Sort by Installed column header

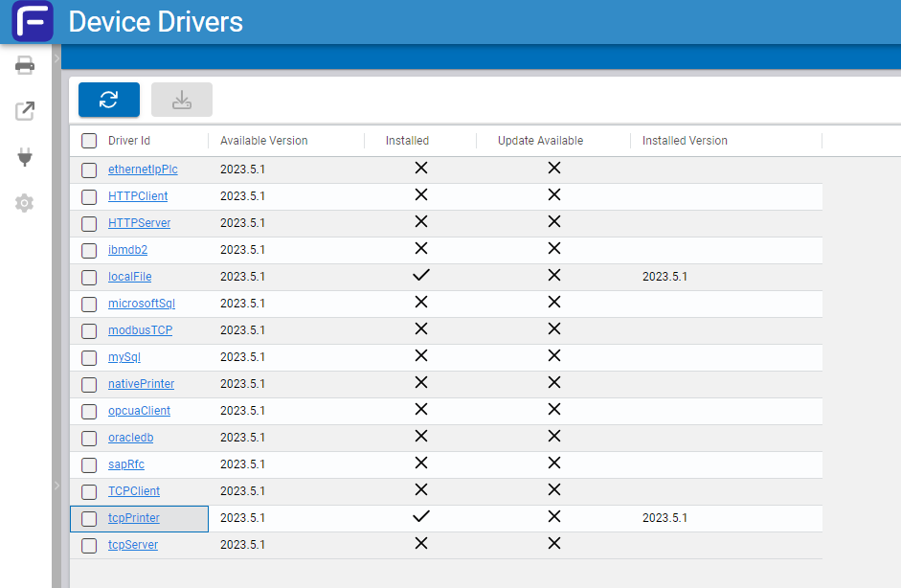click(407, 141)
